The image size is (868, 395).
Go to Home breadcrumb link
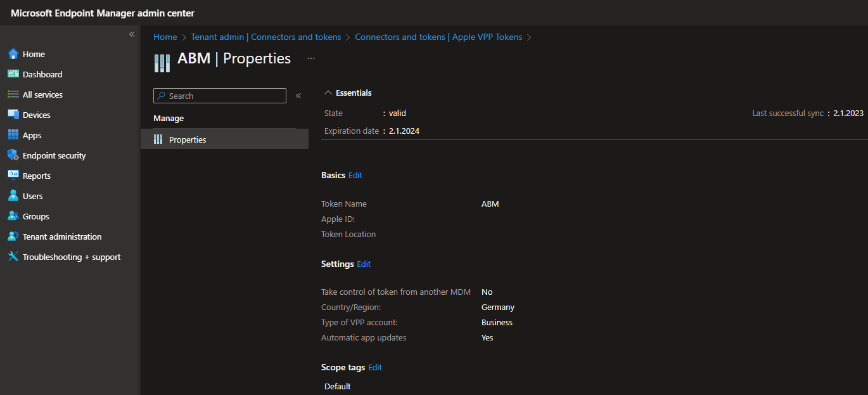(x=165, y=37)
